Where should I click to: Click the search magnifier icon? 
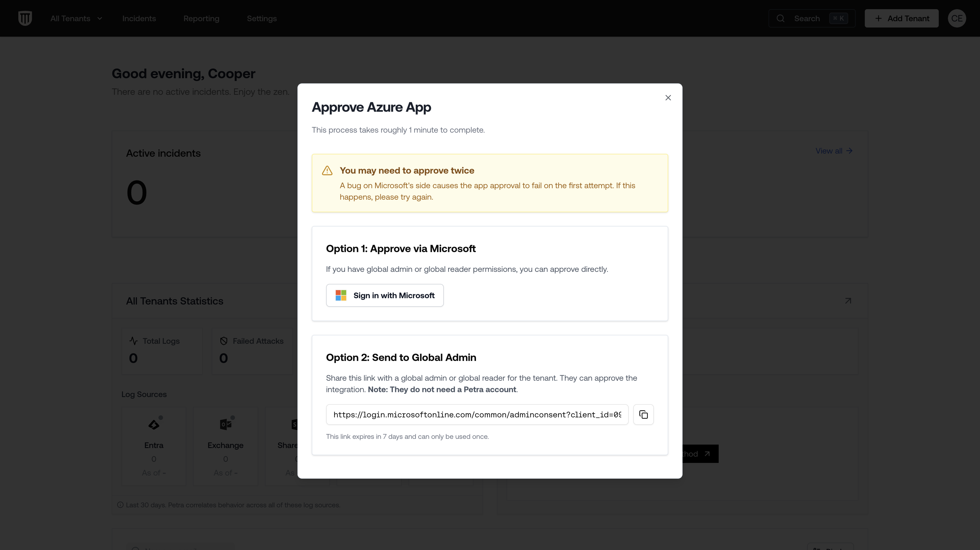pos(780,18)
